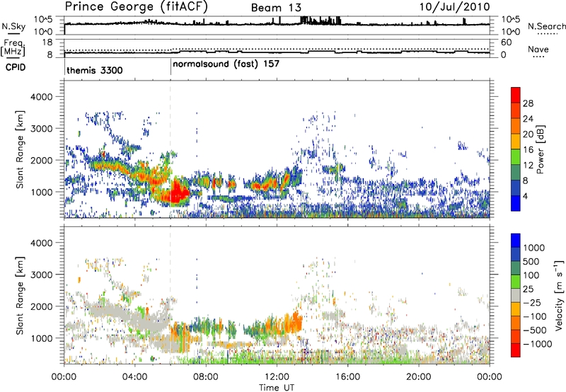
Task: Click the 'Power [dB]' colorbar label
Action: click(x=540, y=149)
